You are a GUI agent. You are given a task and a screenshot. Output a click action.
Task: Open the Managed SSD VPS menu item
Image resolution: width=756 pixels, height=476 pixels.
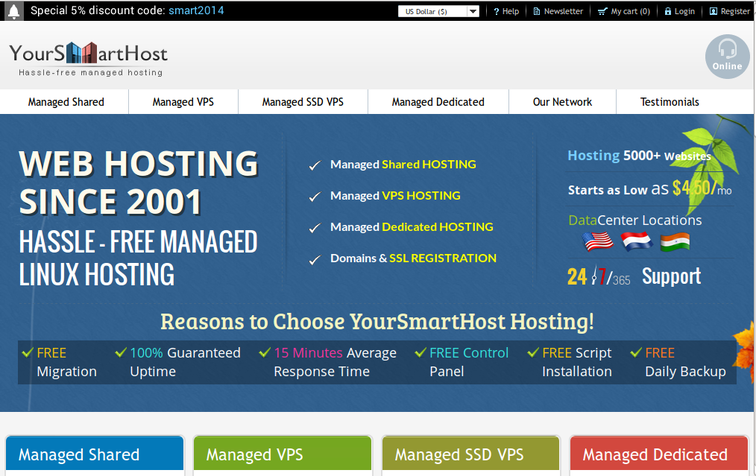(303, 102)
